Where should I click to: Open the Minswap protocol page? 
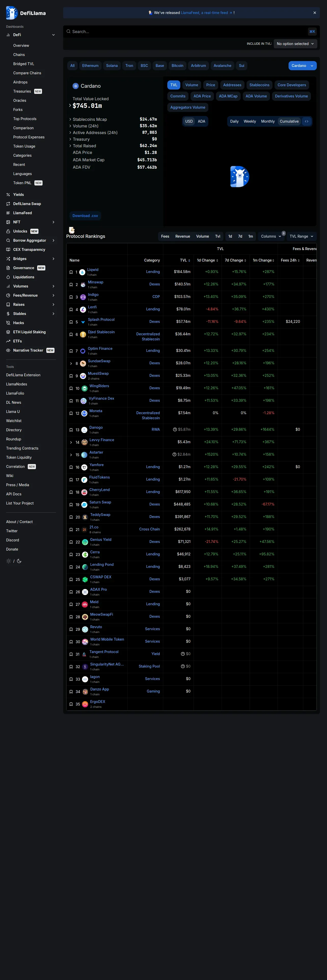point(96,282)
